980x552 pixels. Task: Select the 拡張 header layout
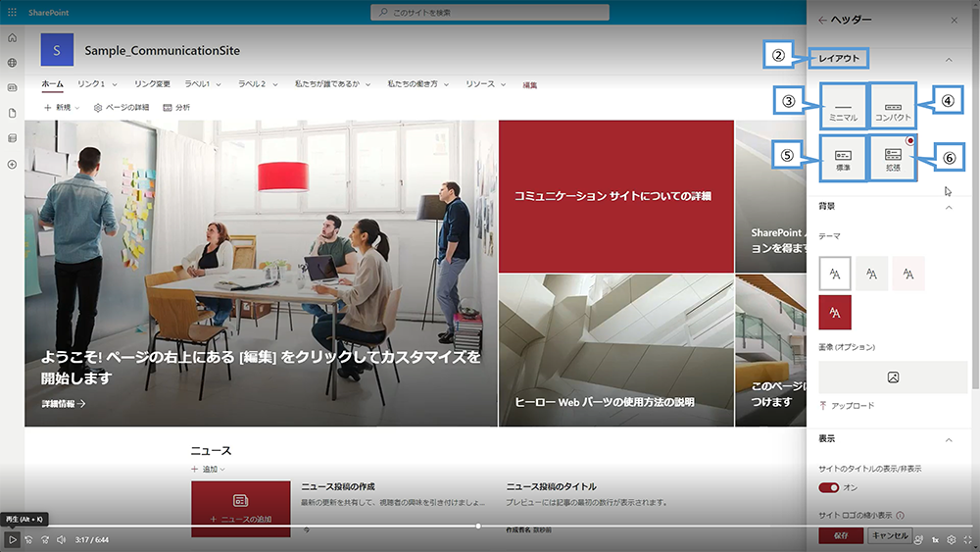click(893, 158)
